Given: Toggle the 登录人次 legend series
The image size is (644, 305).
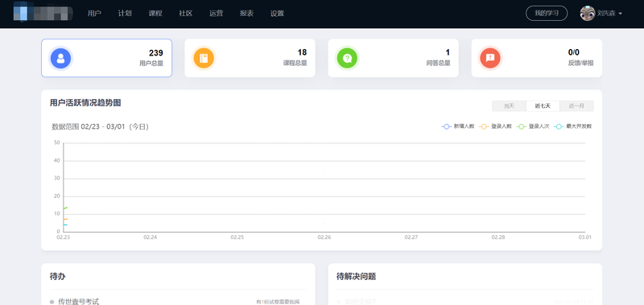Looking at the screenshot, I should (533, 126).
